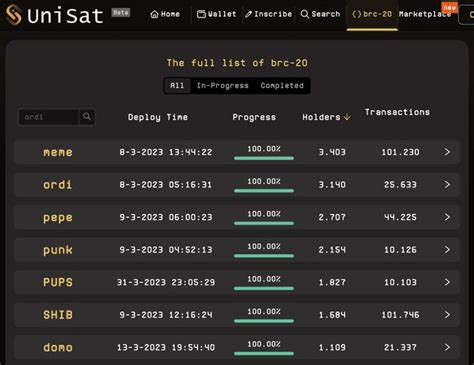This screenshot has width=474, height=365.
Task: Open Search via magnifier icon in navbar
Action: [304, 14]
